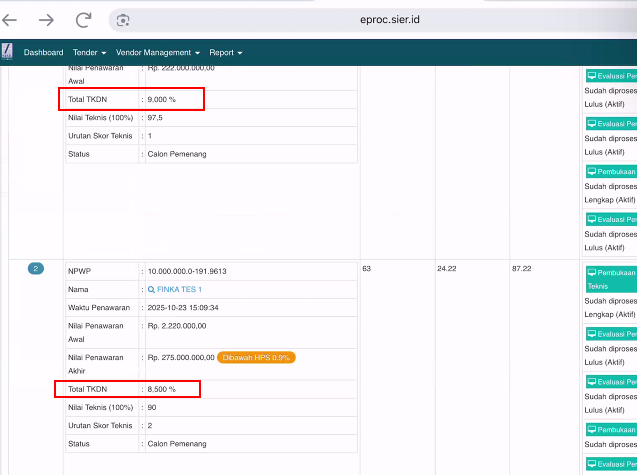
Task: Click the orange Dibawah HPS 0.9% badge
Action: click(258, 357)
